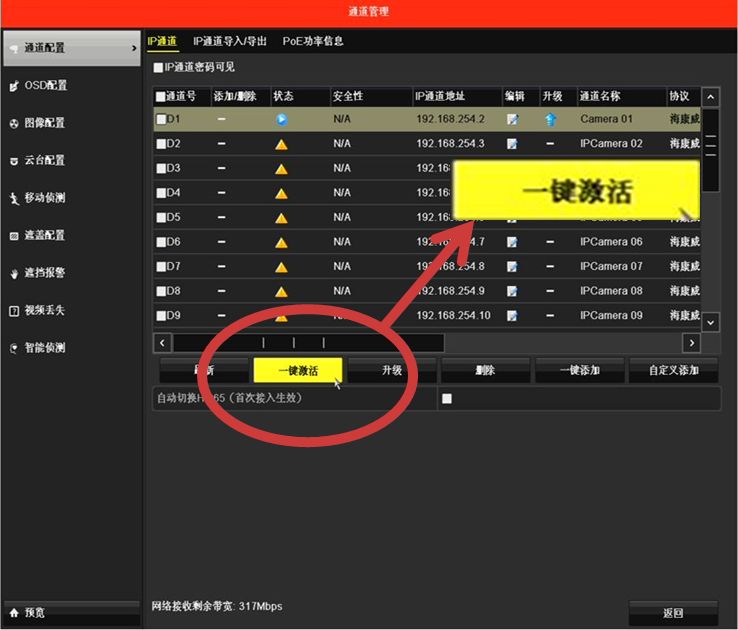This screenshot has width=738, height=630.
Task: Switch to the IP通道导入/导出 tab
Action: [x=230, y=41]
